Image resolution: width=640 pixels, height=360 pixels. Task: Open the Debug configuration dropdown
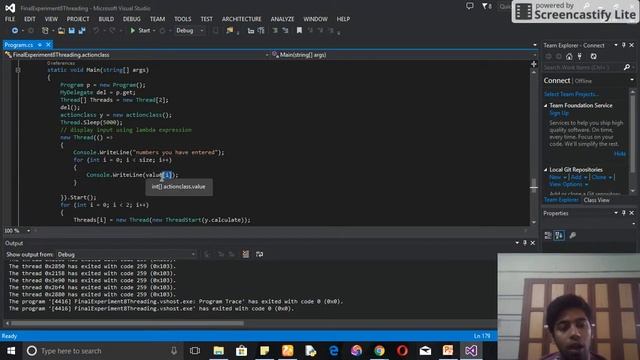point(190,31)
